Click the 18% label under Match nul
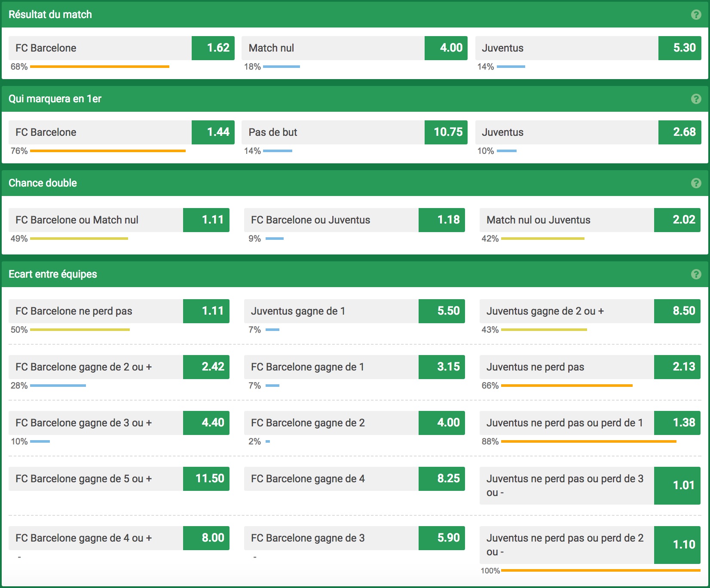Viewport: 710px width, 588px height. pos(252,67)
